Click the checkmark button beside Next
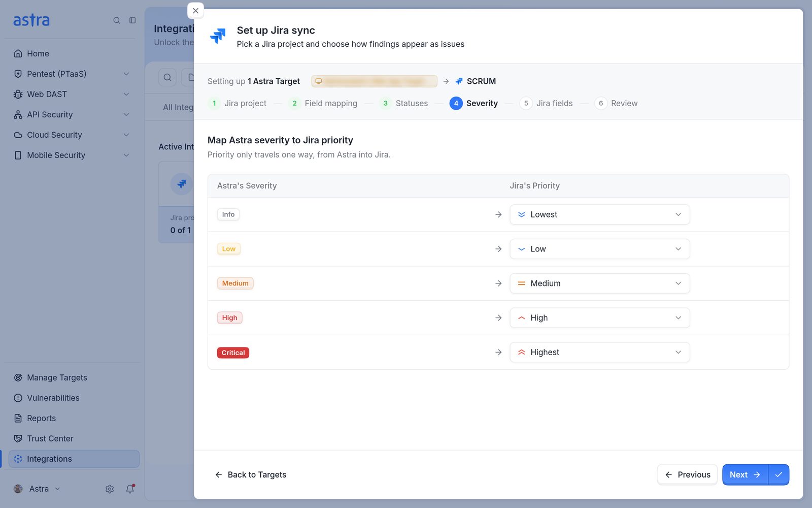Image resolution: width=812 pixels, height=508 pixels. [x=779, y=474]
